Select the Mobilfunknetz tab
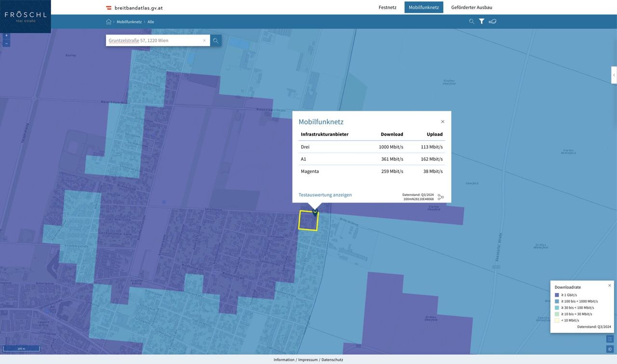Viewport: 617px width, 364px height. (424, 7)
